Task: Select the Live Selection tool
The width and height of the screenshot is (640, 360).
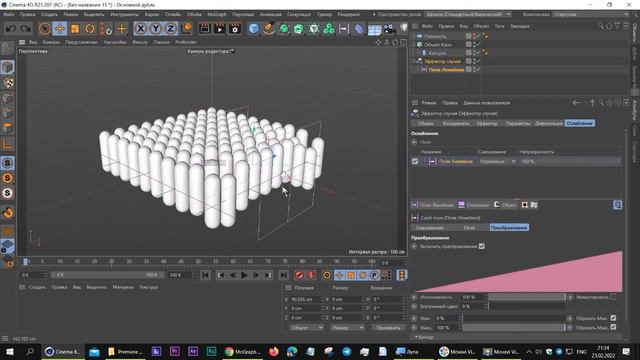Action: pyautogui.click(x=44, y=29)
